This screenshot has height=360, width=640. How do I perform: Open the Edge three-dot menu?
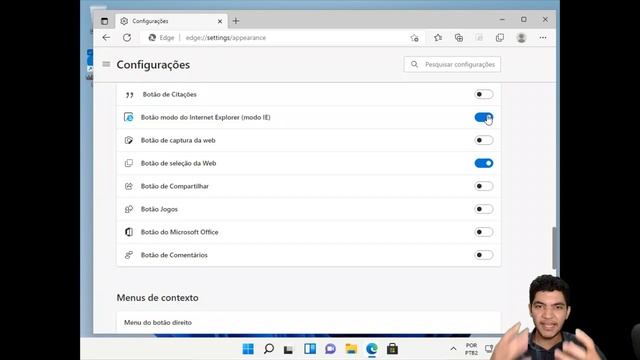[542, 38]
